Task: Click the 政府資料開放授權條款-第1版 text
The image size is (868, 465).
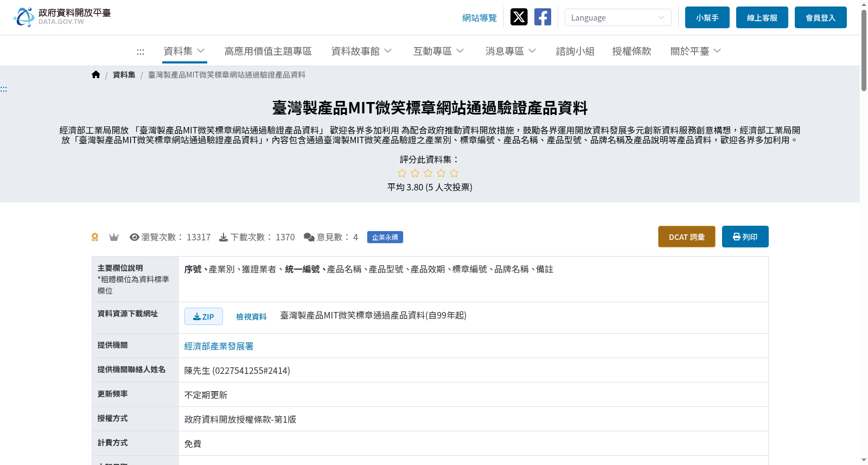Action: [x=240, y=419]
